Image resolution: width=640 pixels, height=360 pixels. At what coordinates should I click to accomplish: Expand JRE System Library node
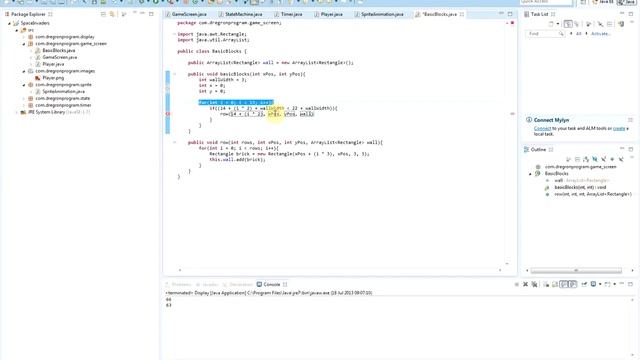tap(17, 112)
